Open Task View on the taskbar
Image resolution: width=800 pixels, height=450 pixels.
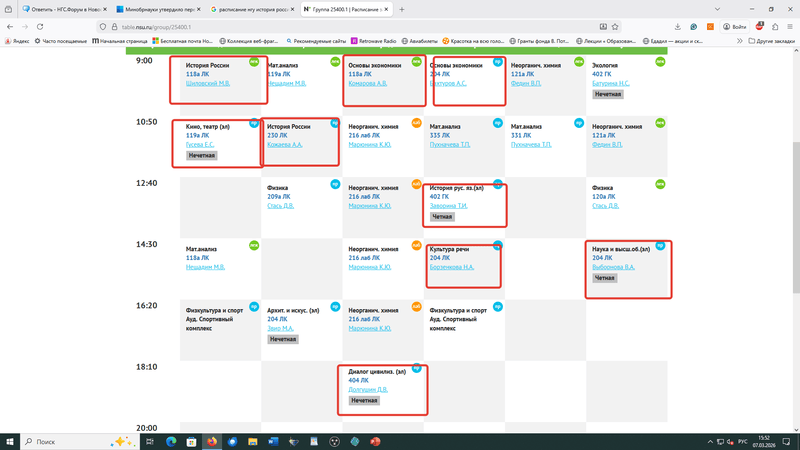[x=149, y=441]
